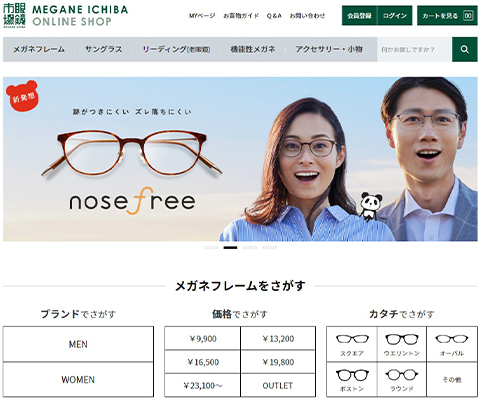Open the cart counter icon

468,15
